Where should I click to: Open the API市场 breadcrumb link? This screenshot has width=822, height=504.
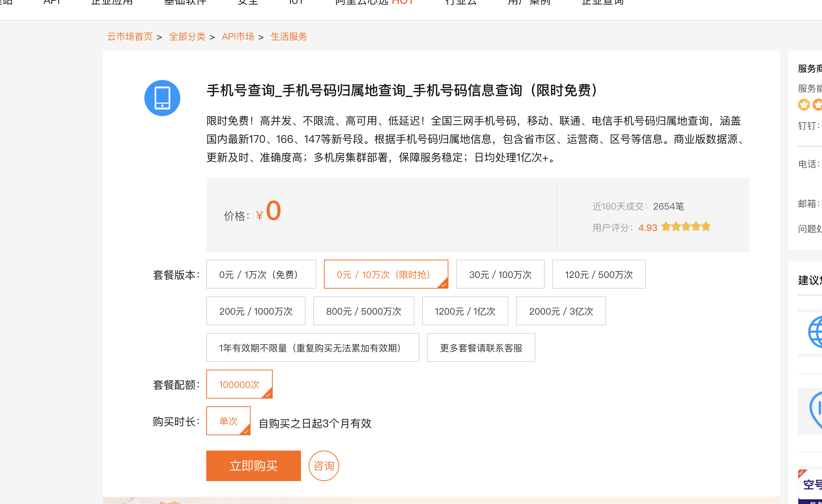coord(238,37)
